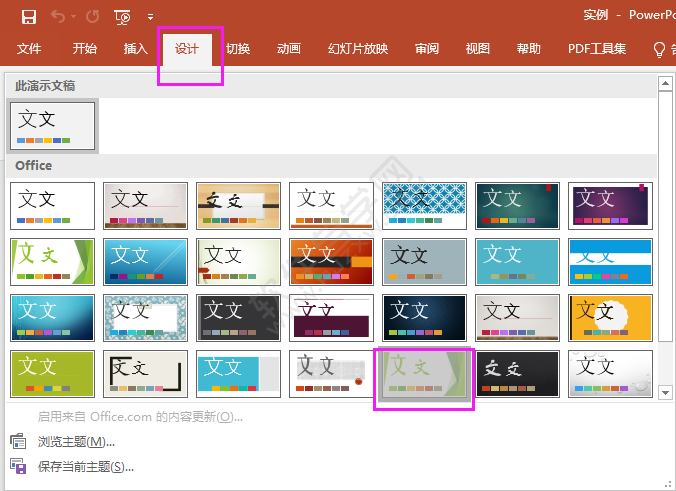Screen dimensions: 676x491
Task: Start slideshow from beginning icon
Action: point(122,17)
